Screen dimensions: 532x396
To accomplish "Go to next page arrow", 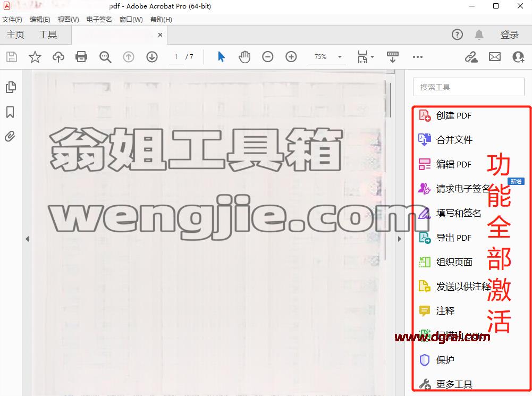I will 152,57.
